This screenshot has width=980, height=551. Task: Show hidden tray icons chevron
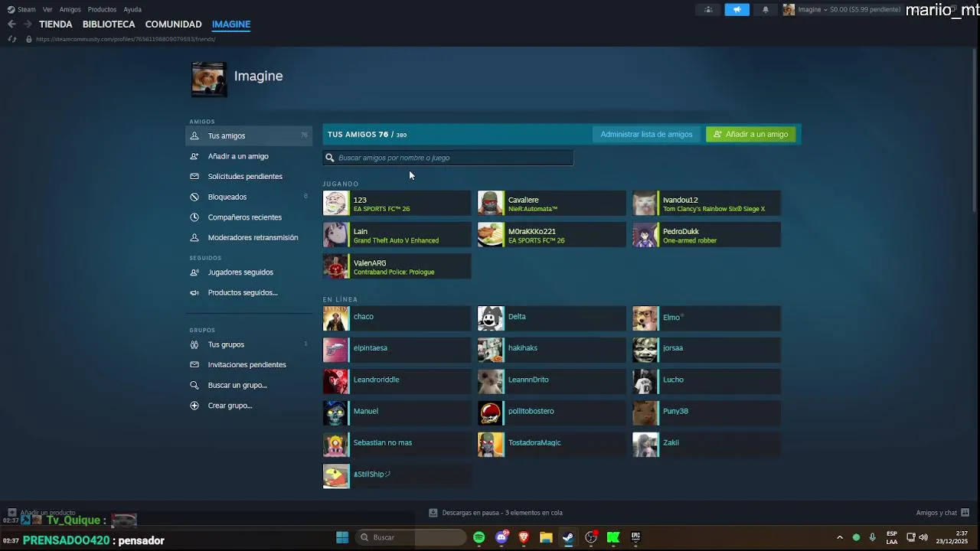[x=840, y=537]
